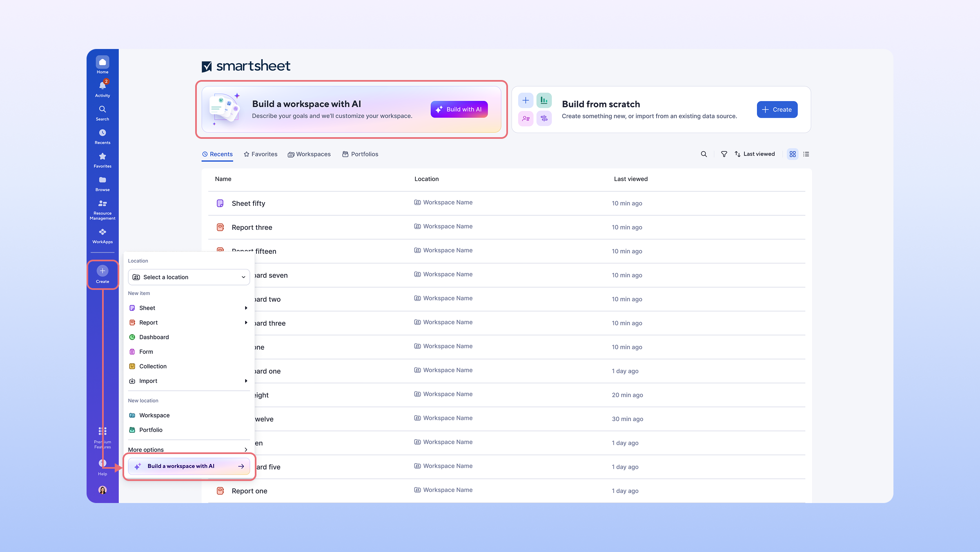The height and width of the screenshot is (552, 980).
Task: Select the Workspaces tab
Action: click(309, 154)
